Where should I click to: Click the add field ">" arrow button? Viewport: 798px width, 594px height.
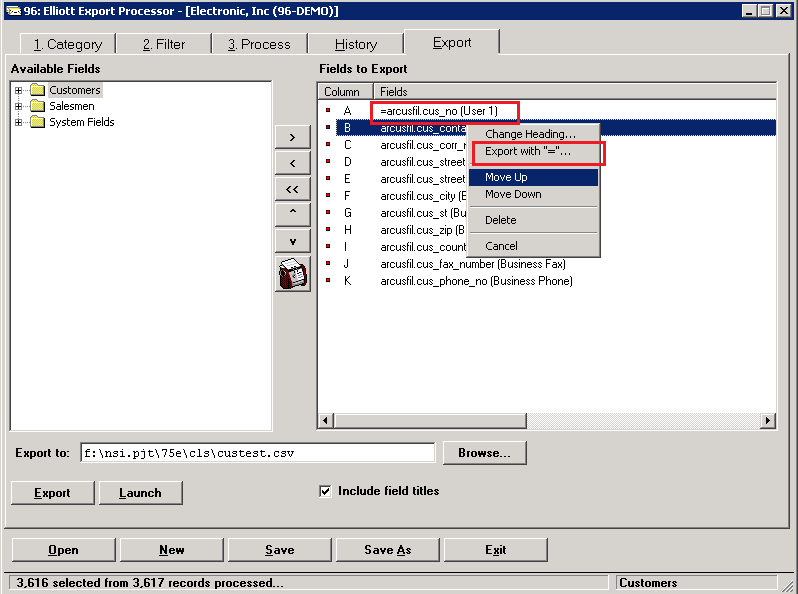click(x=292, y=137)
